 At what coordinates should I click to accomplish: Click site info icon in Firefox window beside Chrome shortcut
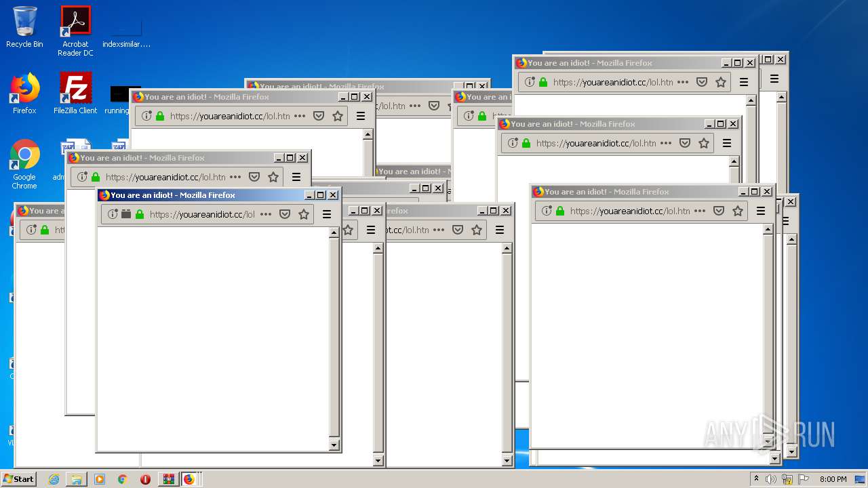(82, 177)
